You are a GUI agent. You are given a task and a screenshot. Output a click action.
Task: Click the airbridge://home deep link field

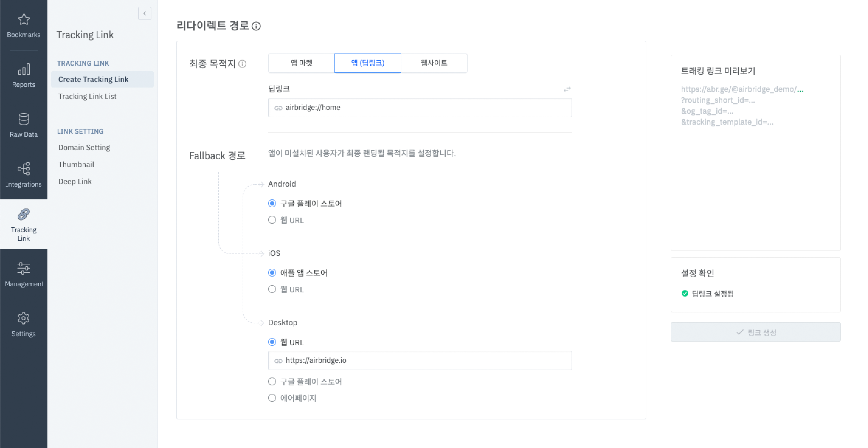420,108
